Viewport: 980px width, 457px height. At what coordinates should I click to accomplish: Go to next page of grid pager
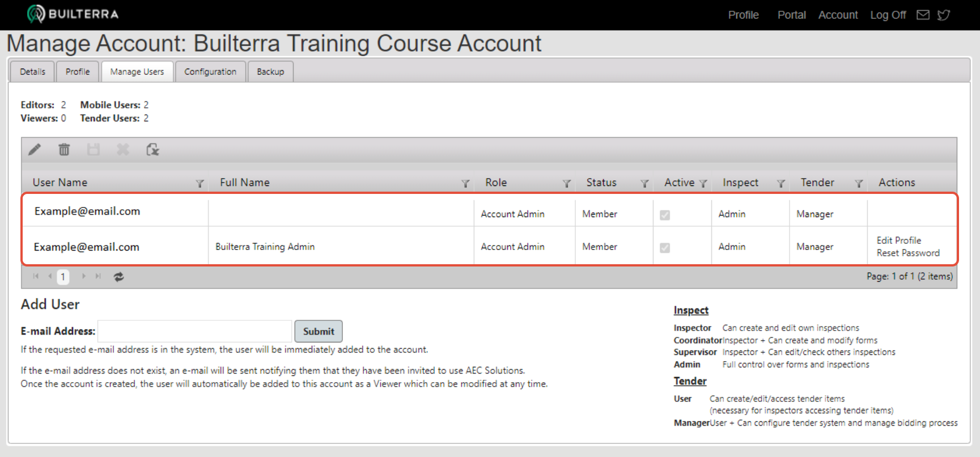click(83, 276)
